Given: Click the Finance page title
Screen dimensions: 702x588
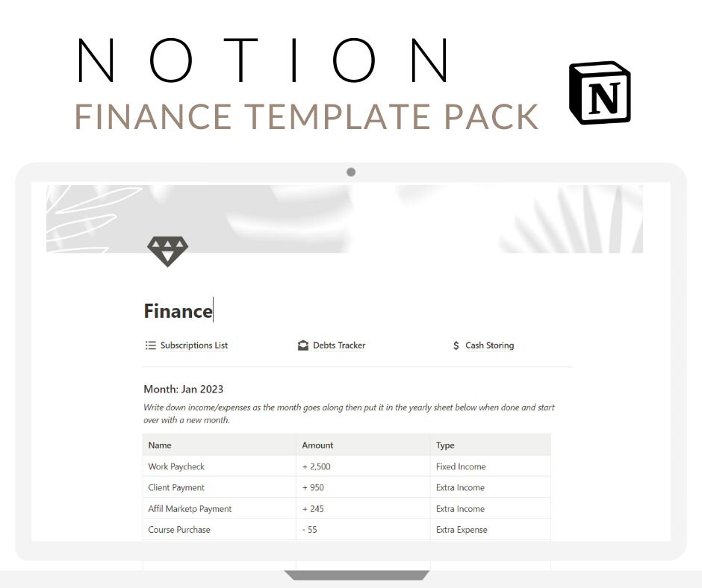Looking at the screenshot, I should tap(178, 311).
